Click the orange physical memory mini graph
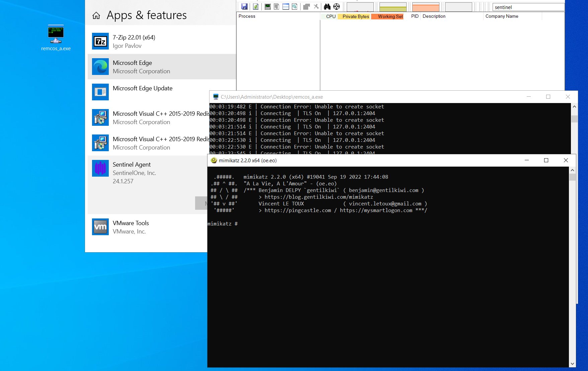 click(426, 7)
